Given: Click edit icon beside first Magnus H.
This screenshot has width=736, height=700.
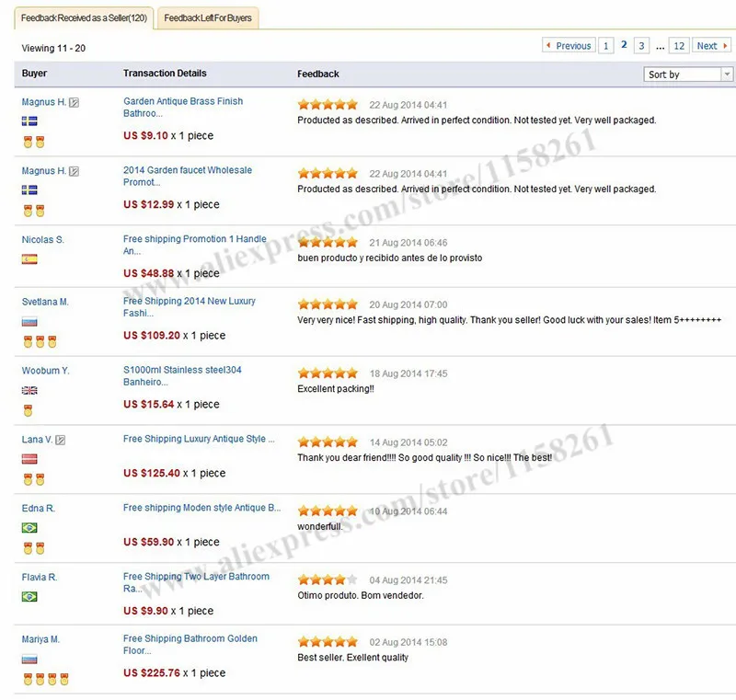Looking at the screenshot, I should (75, 102).
